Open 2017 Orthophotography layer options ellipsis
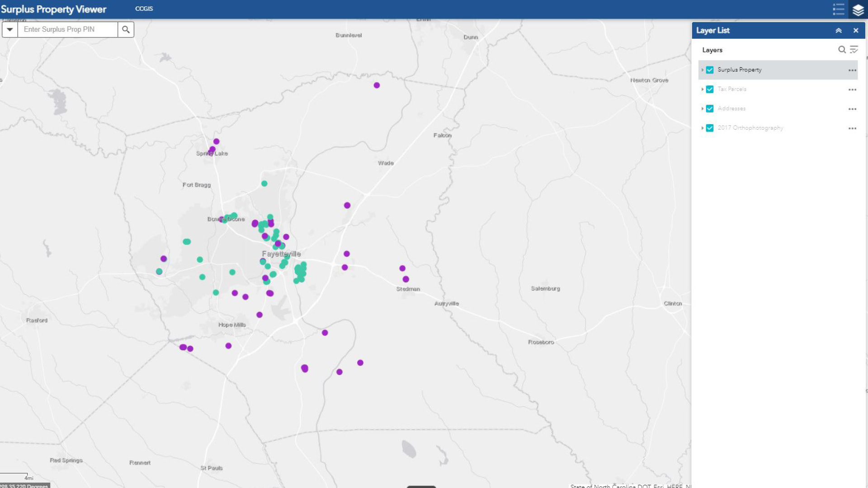 (x=852, y=128)
